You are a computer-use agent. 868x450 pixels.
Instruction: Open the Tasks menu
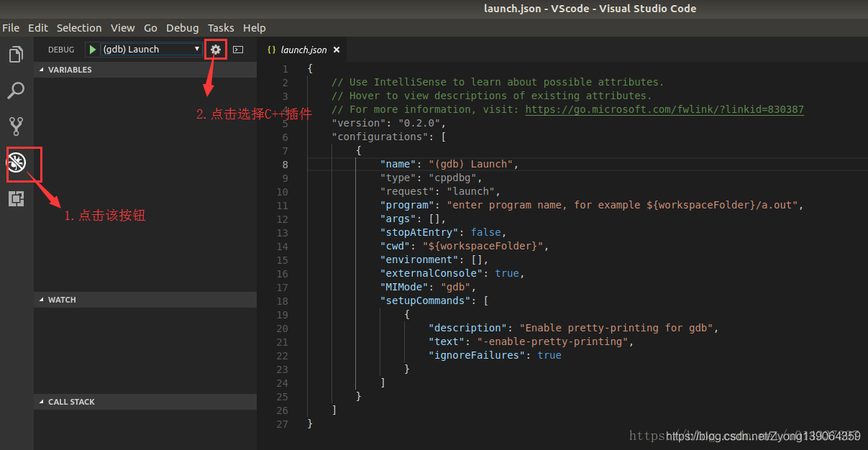(221, 27)
